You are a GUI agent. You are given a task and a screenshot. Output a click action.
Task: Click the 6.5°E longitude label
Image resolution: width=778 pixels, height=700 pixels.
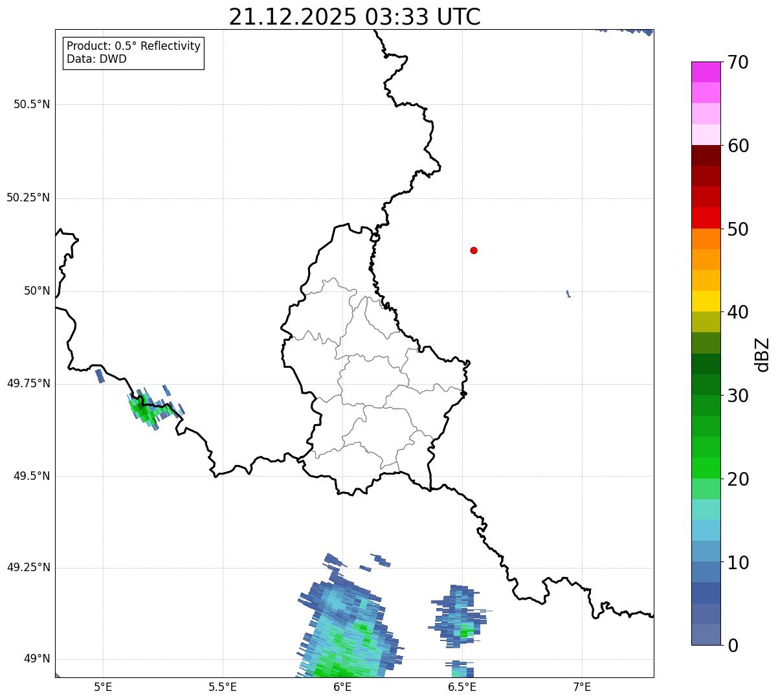coord(463,686)
